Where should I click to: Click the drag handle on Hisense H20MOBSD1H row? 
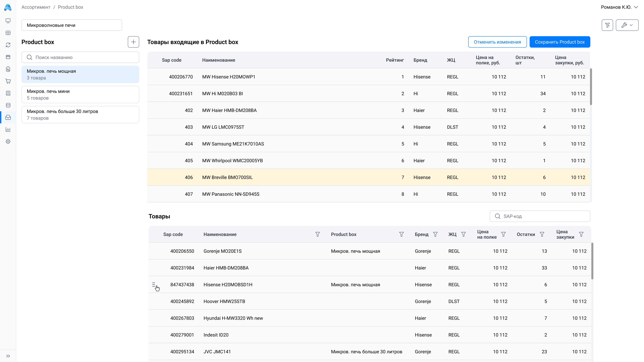[154, 285]
